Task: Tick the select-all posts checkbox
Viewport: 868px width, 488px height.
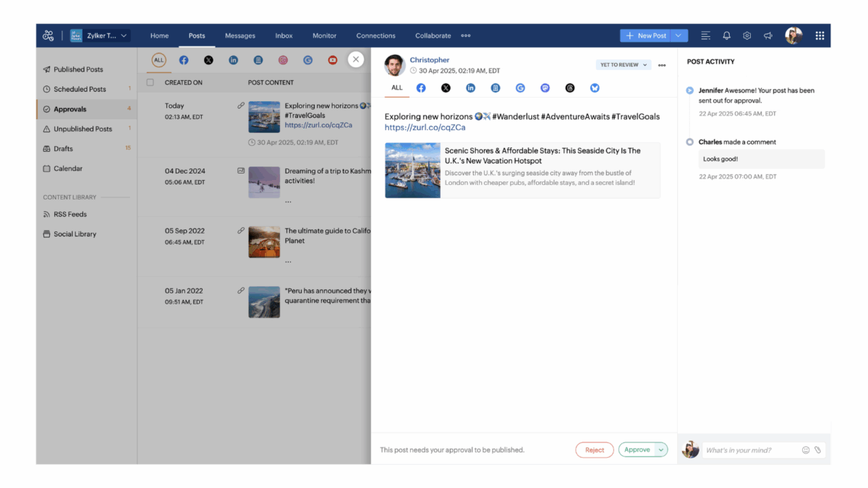Action: pos(150,82)
